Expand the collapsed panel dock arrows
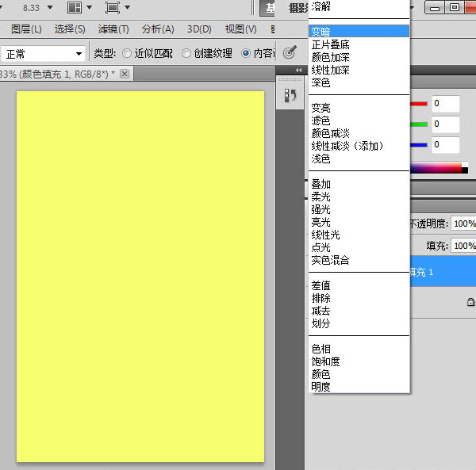Viewport: 476px width, 470px height. [298, 71]
